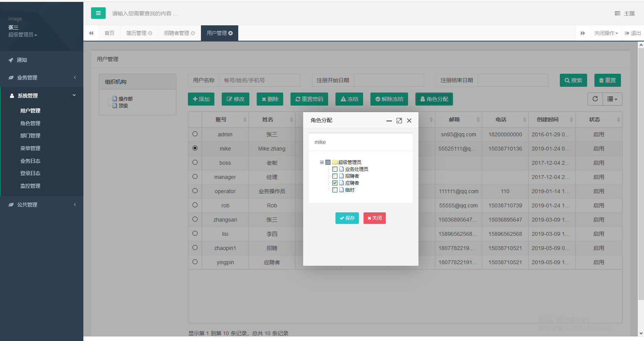Viewport: 644px width, 341px height.
Task: Close the 简历管理 tab via its x icon
Action: tap(150, 33)
